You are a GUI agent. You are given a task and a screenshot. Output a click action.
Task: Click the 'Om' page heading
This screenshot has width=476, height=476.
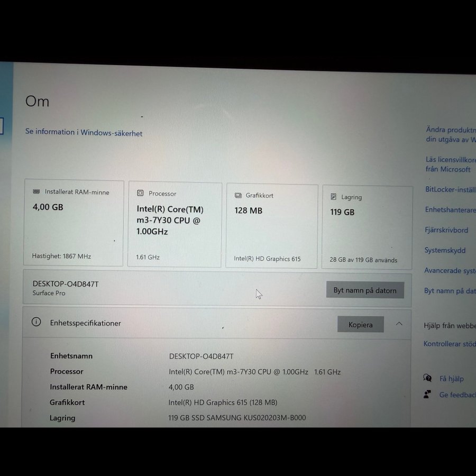coord(37,101)
